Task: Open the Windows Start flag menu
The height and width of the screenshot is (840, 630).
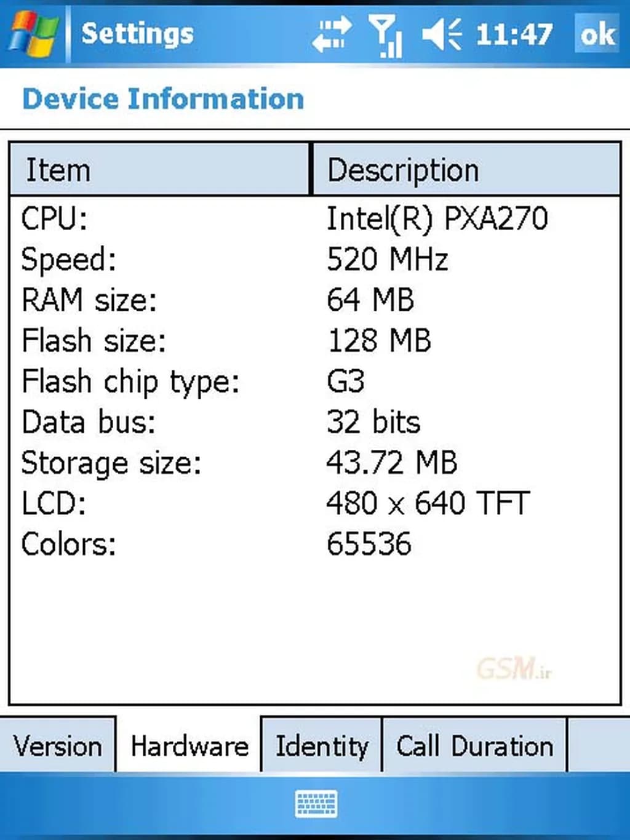Action: pyautogui.click(x=33, y=33)
